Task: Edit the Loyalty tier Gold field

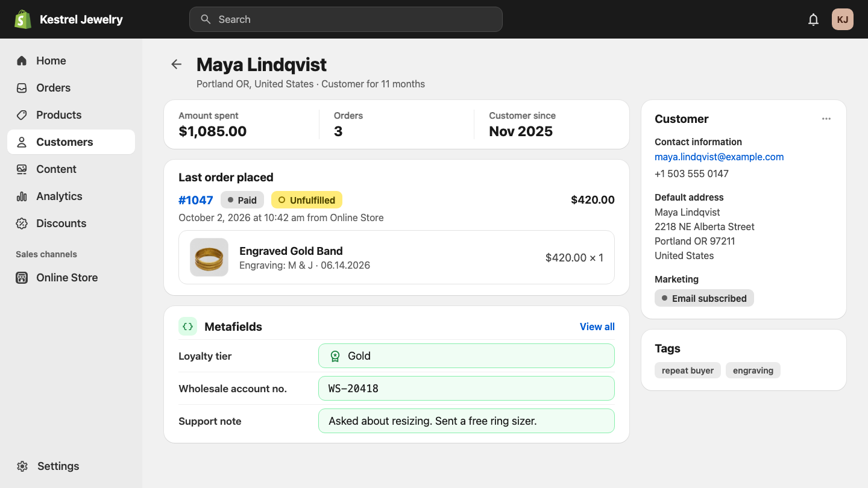Action: [467, 356]
